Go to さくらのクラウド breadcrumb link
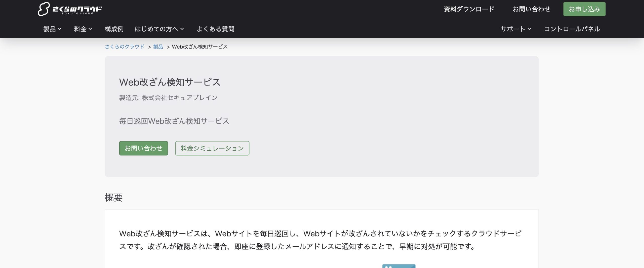Image resolution: width=644 pixels, height=268 pixels. 125,47
